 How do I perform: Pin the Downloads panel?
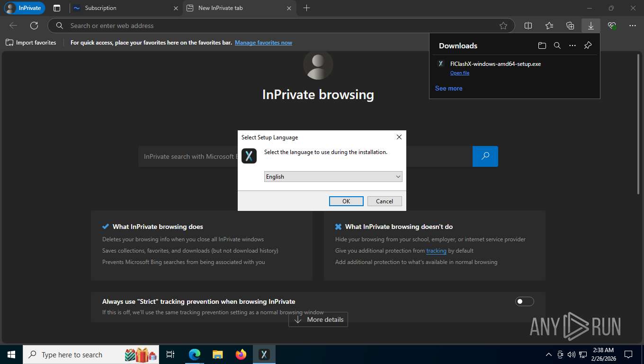[588, 45]
